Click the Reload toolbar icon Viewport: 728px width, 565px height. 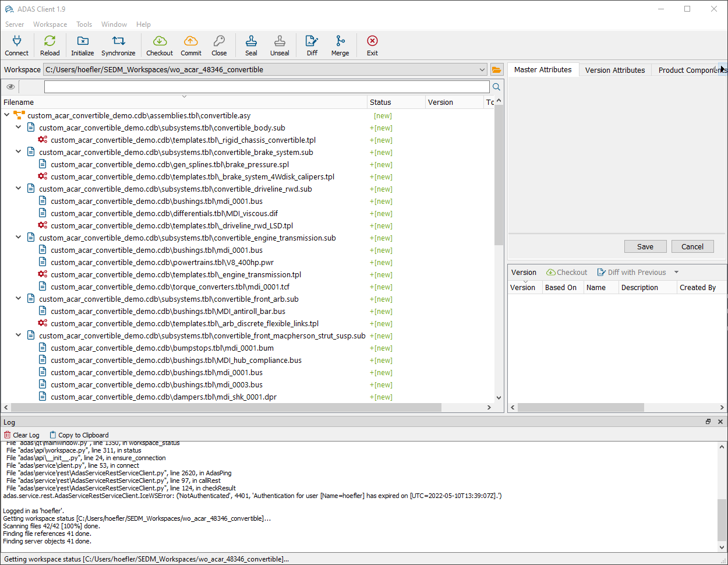pyautogui.click(x=50, y=41)
